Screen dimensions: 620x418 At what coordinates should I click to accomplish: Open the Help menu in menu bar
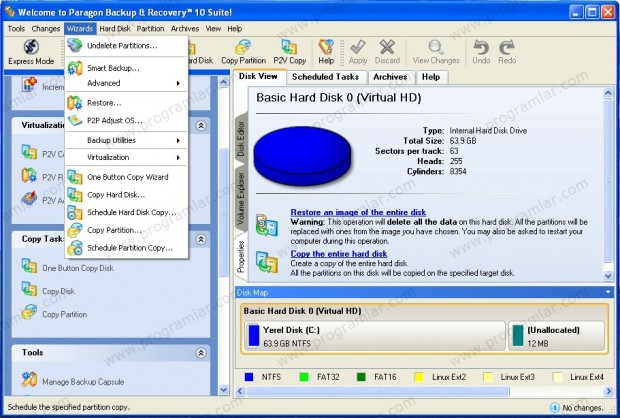[x=234, y=28]
